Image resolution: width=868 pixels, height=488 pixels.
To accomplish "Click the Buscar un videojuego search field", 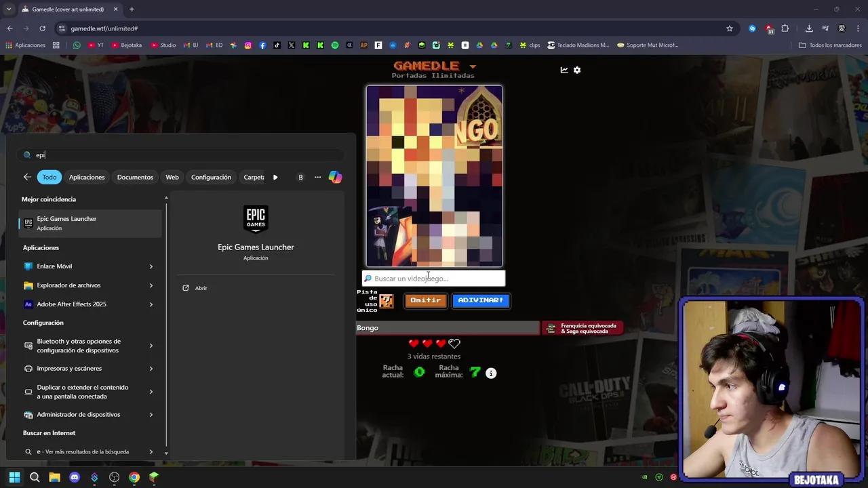I will pyautogui.click(x=433, y=279).
